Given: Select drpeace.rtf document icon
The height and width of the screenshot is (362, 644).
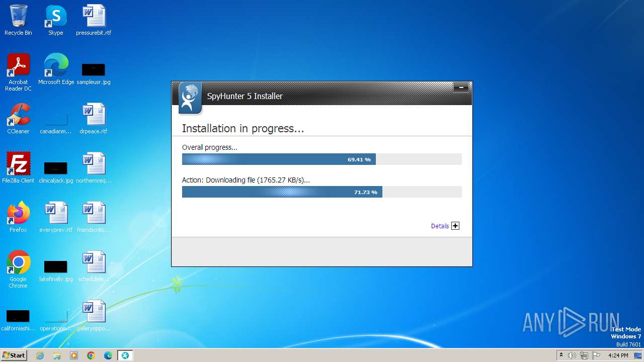Looking at the screenshot, I should click(94, 119).
